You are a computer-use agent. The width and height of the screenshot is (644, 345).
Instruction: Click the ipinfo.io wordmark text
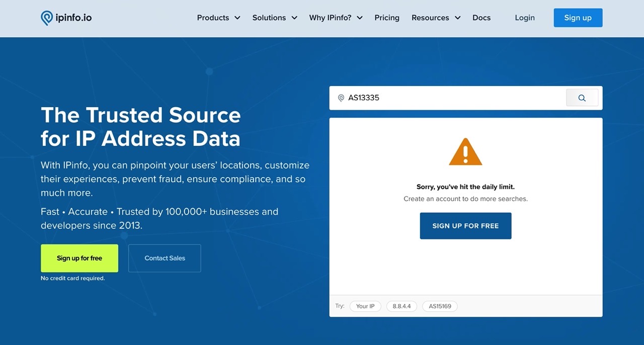click(74, 18)
